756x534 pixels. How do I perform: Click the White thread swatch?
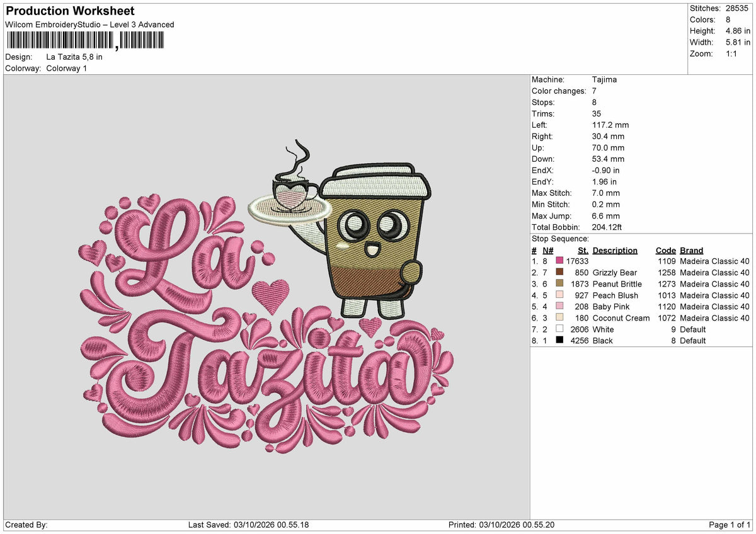559,329
